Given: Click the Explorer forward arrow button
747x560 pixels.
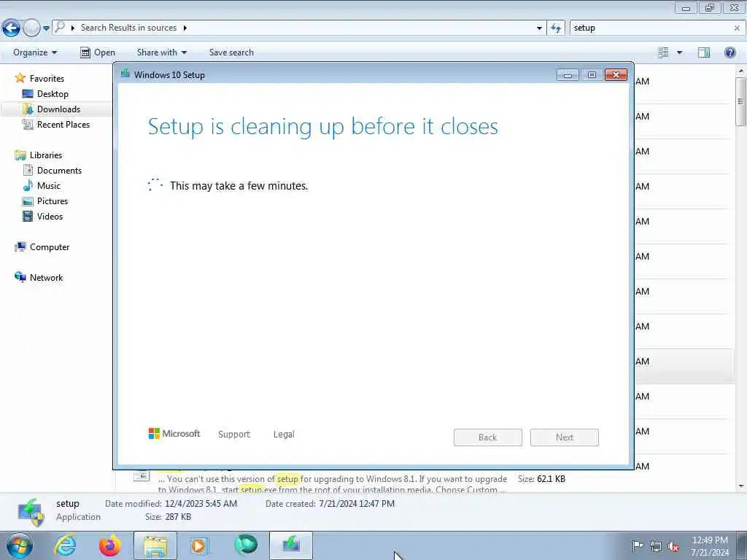Looking at the screenshot, I should (x=31, y=28).
